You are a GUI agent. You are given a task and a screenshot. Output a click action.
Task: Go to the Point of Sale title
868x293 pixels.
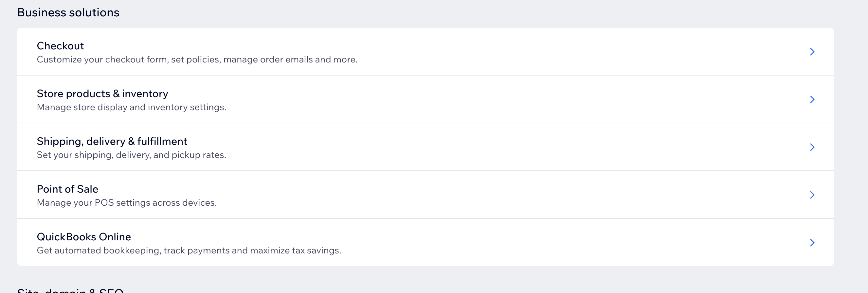(67, 189)
